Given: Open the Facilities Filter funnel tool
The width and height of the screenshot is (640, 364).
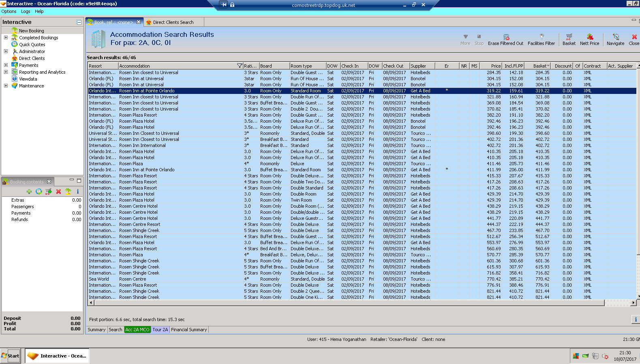Looking at the screenshot, I should 542,36.
